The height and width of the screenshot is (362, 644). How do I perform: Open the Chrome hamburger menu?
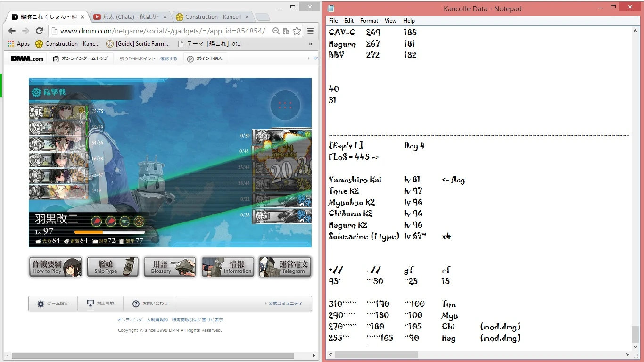tap(310, 31)
